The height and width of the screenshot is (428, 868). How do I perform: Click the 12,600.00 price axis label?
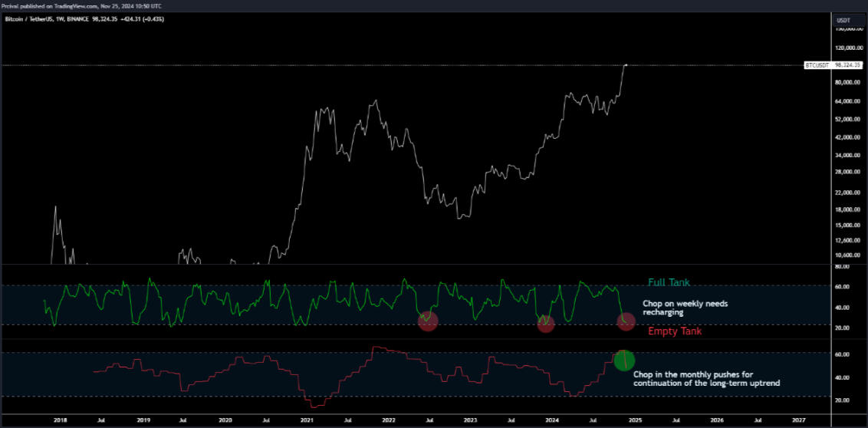847,240
